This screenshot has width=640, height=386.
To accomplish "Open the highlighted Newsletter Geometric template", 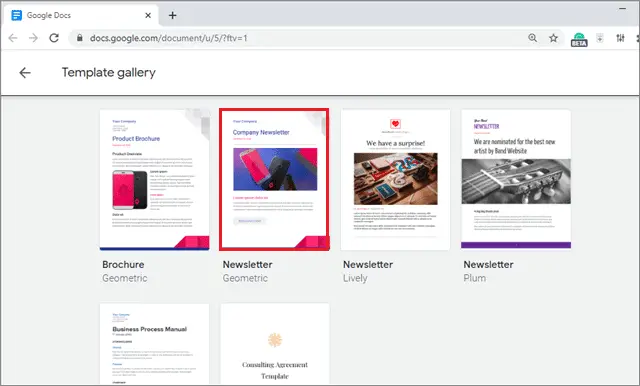I will (274, 180).
